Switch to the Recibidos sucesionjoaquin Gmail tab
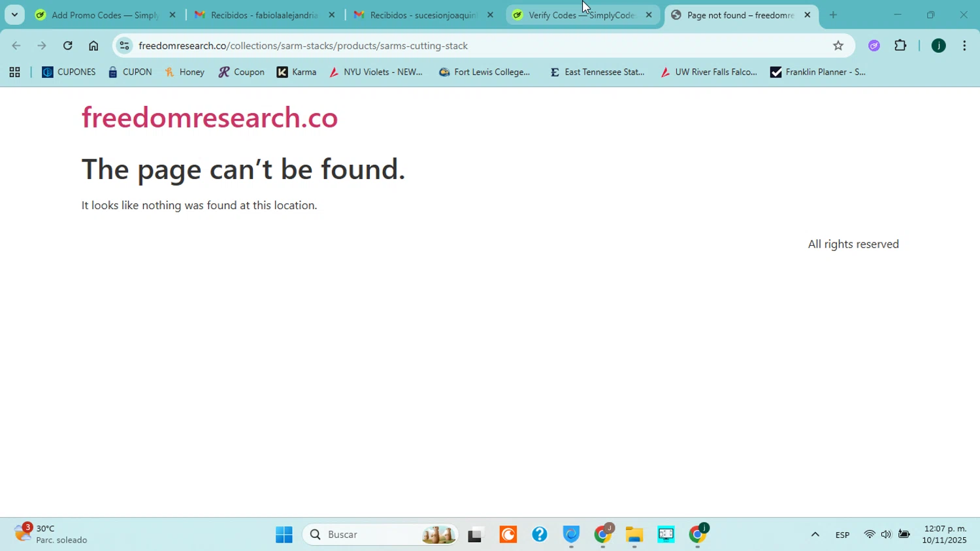 click(423, 14)
